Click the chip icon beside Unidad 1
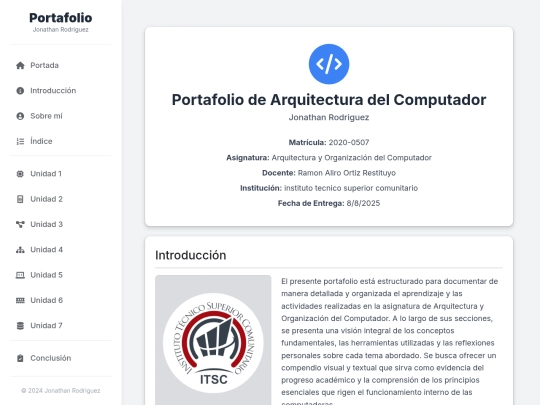540x405 pixels. pyautogui.click(x=20, y=174)
